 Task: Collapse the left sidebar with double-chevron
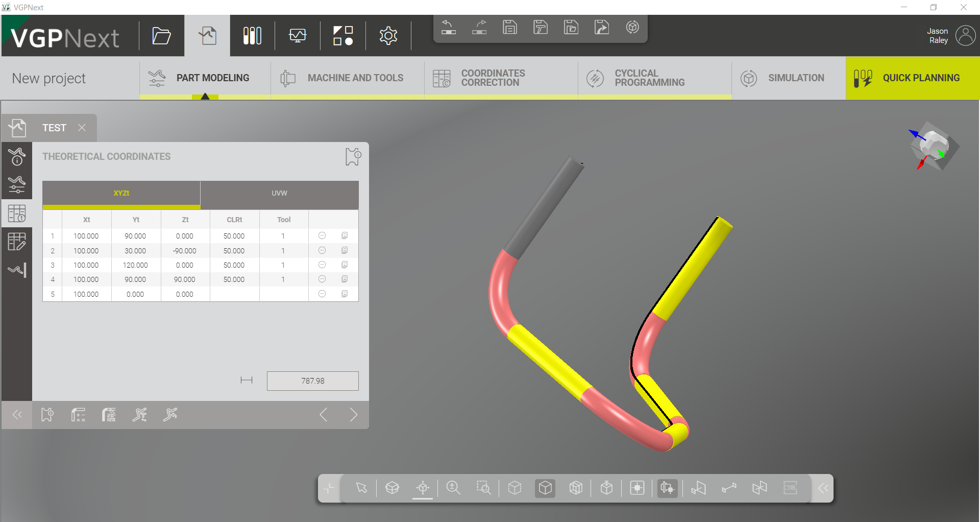click(x=17, y=415)
